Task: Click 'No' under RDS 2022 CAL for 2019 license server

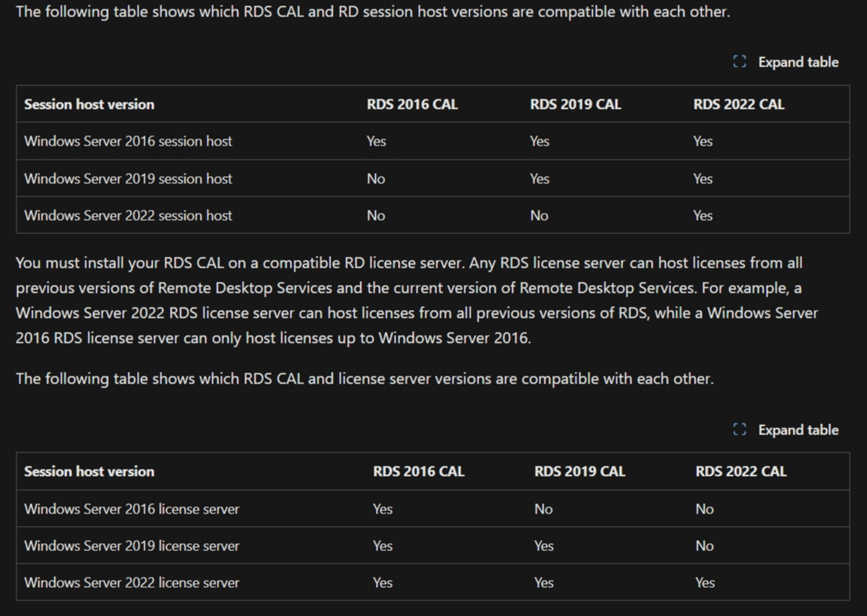Action: click(x=704, y=546)
